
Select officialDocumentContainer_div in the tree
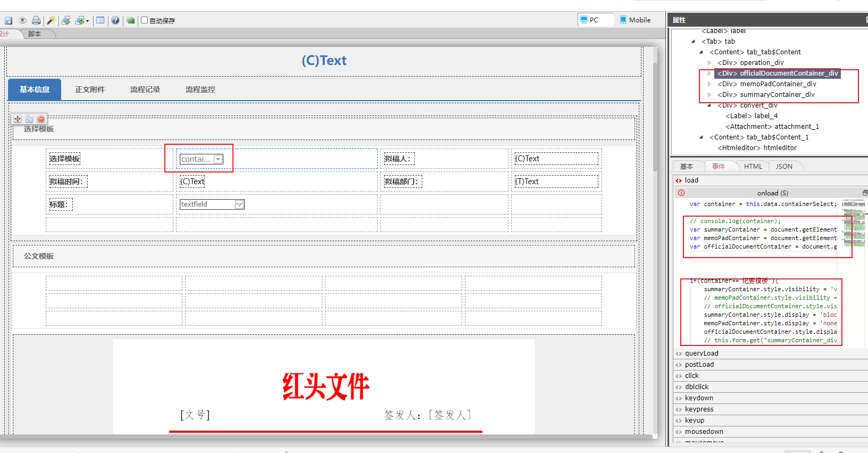[x=778, y=73]
